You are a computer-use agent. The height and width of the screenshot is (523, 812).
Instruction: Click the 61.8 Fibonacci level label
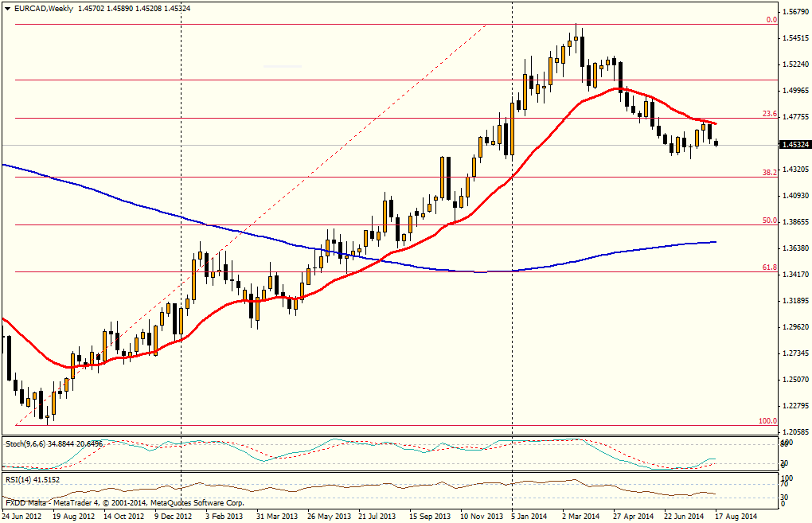coord(769,267)
